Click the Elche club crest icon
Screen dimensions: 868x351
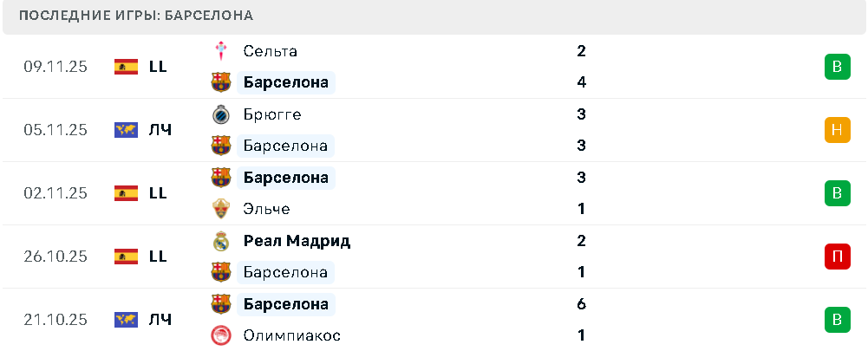[x=221, y=209]
